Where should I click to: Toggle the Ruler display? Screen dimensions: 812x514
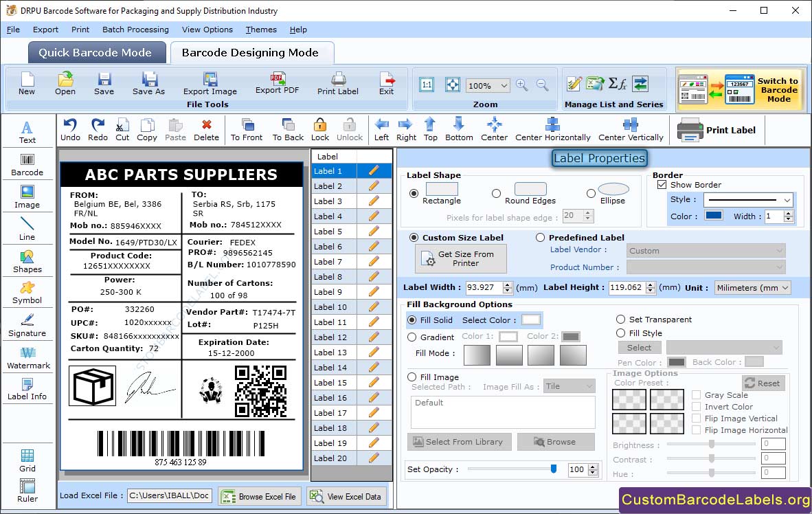click(27, 491)
